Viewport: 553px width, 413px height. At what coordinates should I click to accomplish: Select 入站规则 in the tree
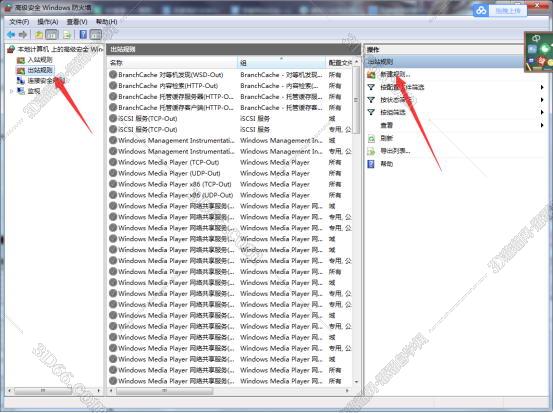point(40,60)
